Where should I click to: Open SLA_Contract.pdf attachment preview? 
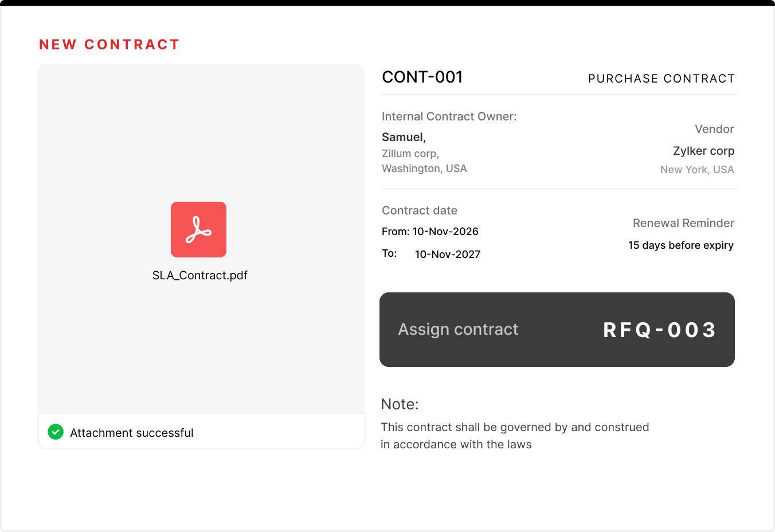tap(200, 275)
